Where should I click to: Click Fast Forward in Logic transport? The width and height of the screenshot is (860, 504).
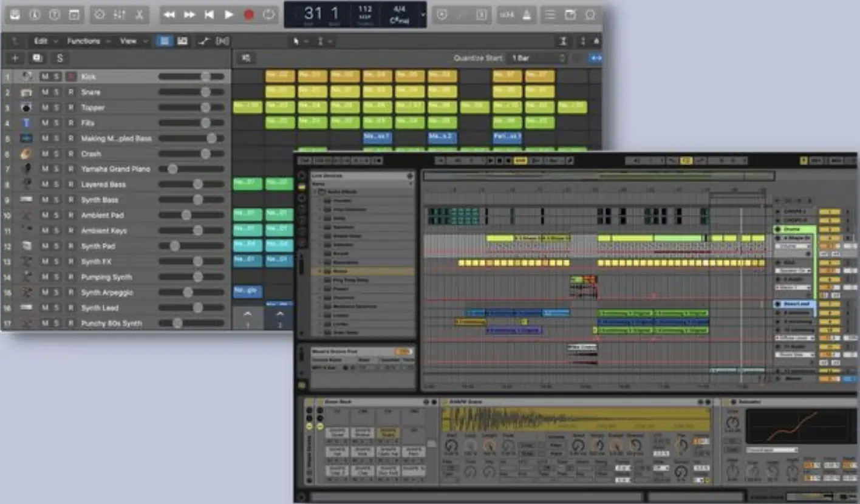click(189, 15)
